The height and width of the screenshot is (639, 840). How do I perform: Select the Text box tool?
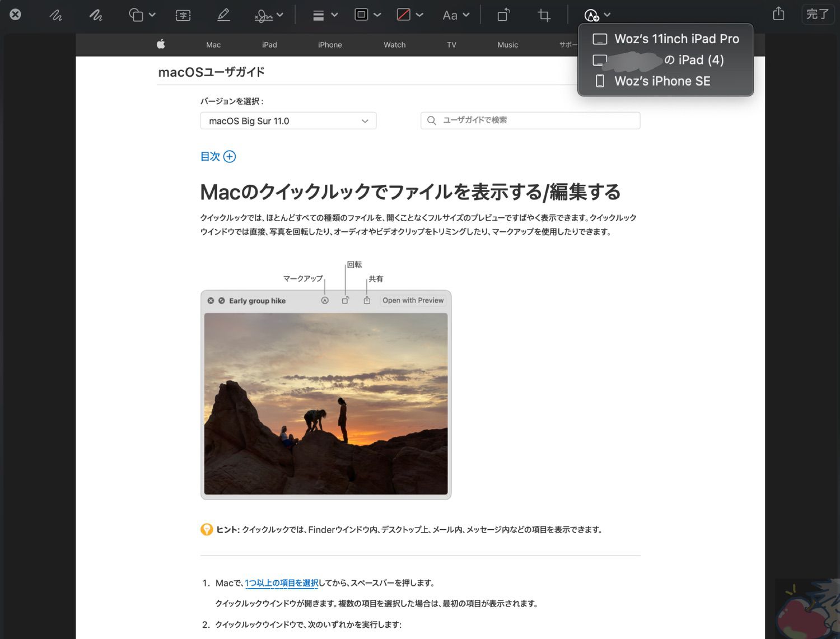(x=183, y=15)
